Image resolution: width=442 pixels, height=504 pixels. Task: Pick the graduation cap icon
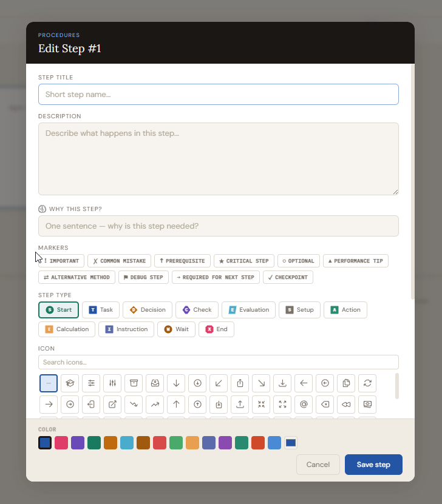(70, 383)
